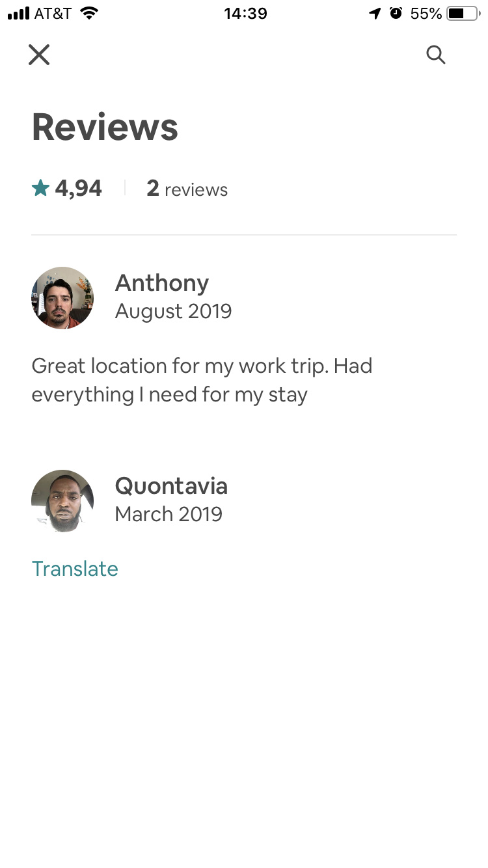Open Anthony's reviewer name

(x=162, y=283)
